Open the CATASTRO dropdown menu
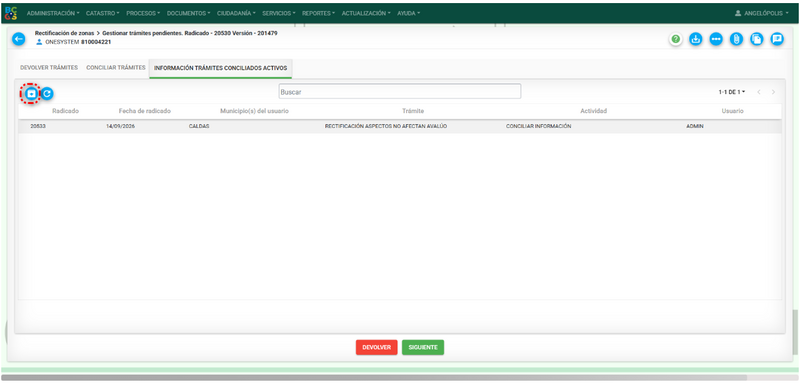800x385 pixels. [x=103, y=13]
